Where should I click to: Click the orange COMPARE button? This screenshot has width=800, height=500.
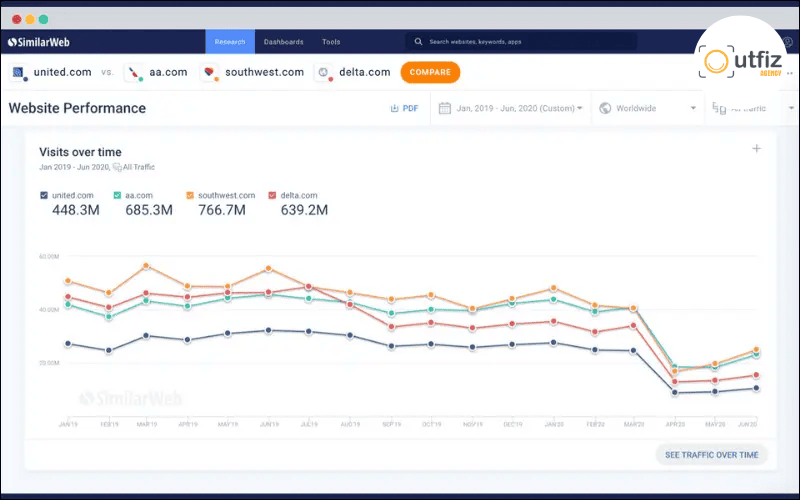(430, 72)
